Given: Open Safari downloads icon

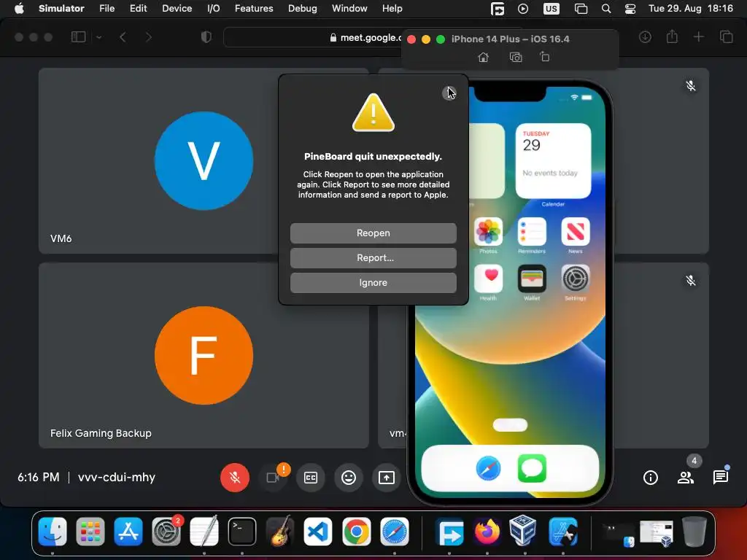Looking at the screenshot, I should point(645,37).
